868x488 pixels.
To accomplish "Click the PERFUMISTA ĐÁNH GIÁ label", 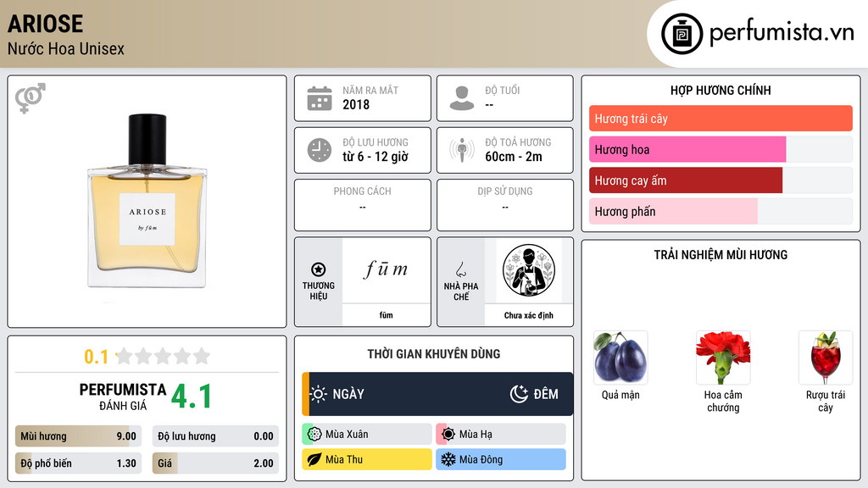I will (123, 396).
